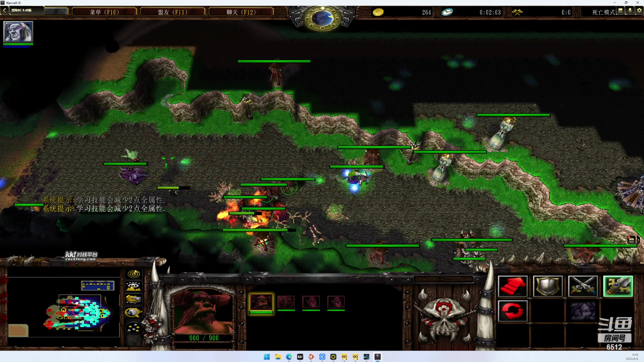Click the back arrow beside map title
Screen dimensions: 644x362
click(4, 10)
